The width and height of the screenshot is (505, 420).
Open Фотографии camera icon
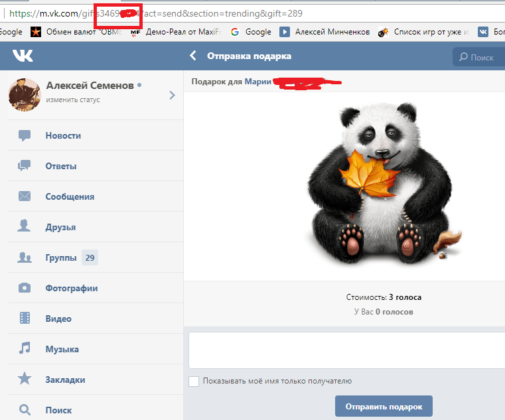coord(25,287)
